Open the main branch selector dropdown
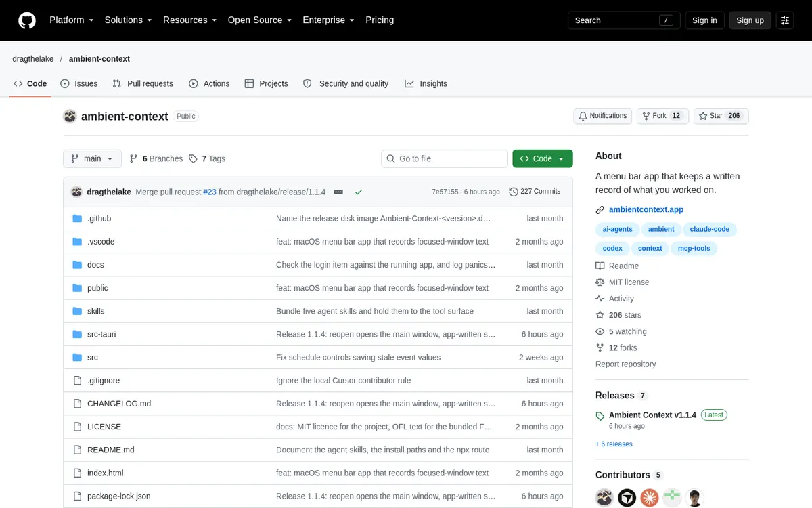Image resolution: width=812 pixels, height=508 pixels. click(x=93, y=158)
